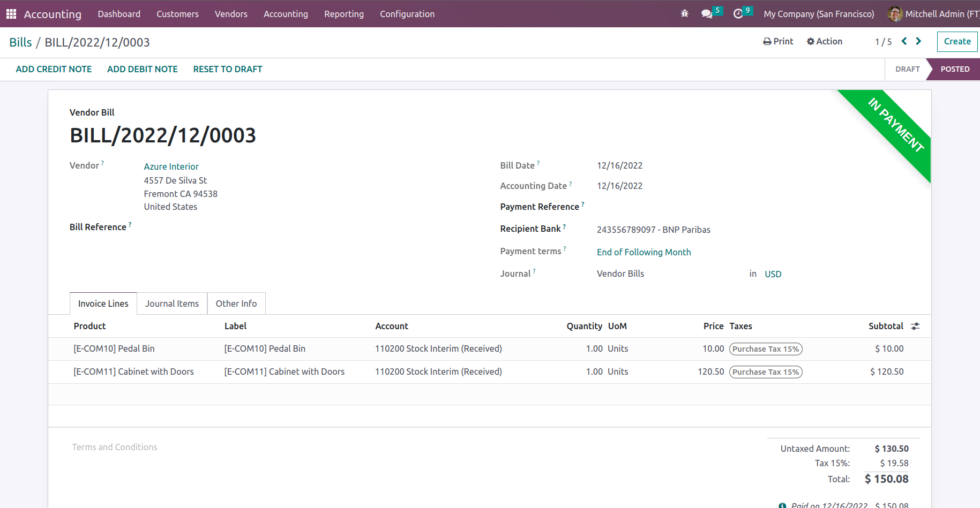Image resolution: width=980 pixels, height=508 pixels.
Task: Open the Vendors menu
Action: pyautogui.click(x=231, y=14)
